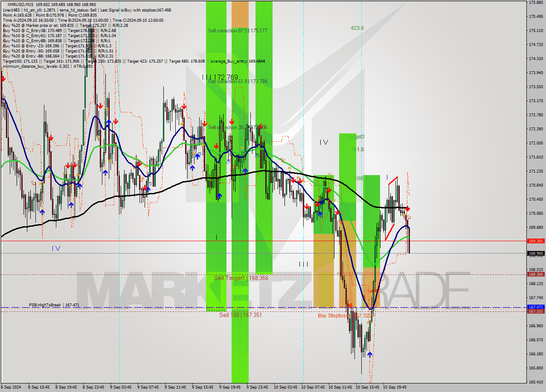
Task: Click the 'Sell correction 87.5 | 175.177' label
Action: (x=238, y=31)
